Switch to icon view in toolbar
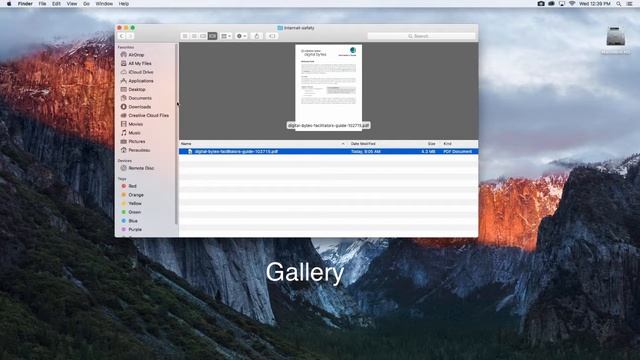640x360 pixels. point(185,36)
